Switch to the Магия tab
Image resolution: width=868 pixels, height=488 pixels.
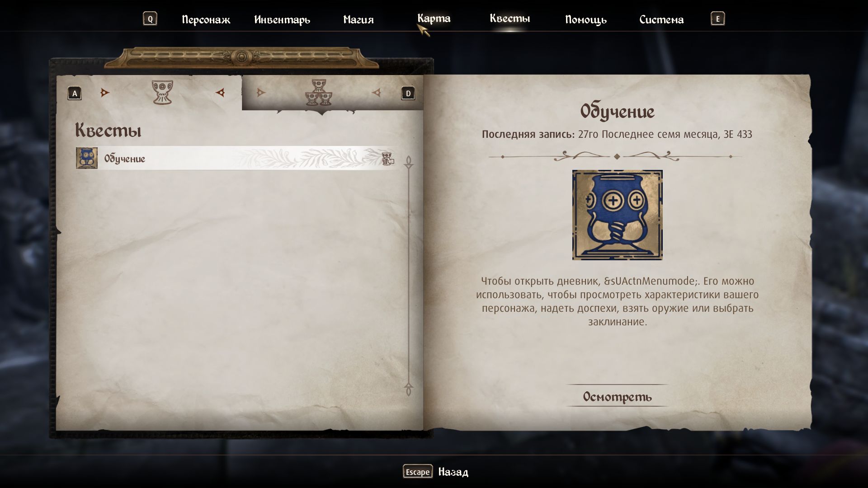click(x=359, y=19)
